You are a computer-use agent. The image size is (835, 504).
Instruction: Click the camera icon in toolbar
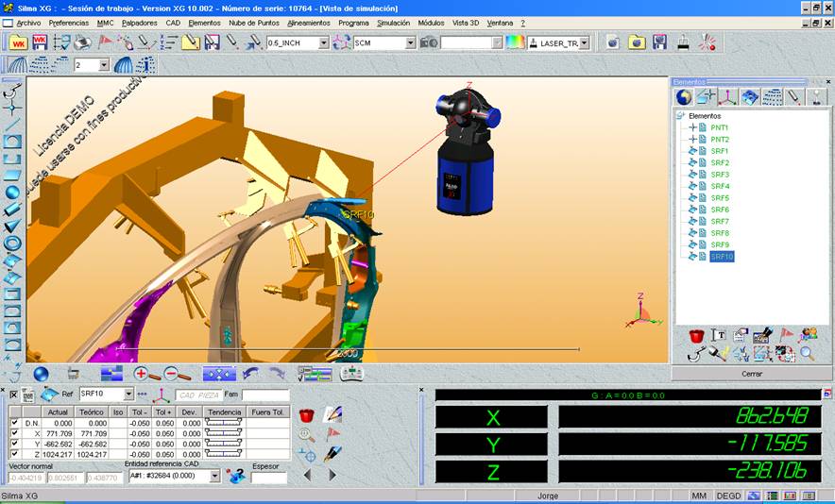(429, 42)
